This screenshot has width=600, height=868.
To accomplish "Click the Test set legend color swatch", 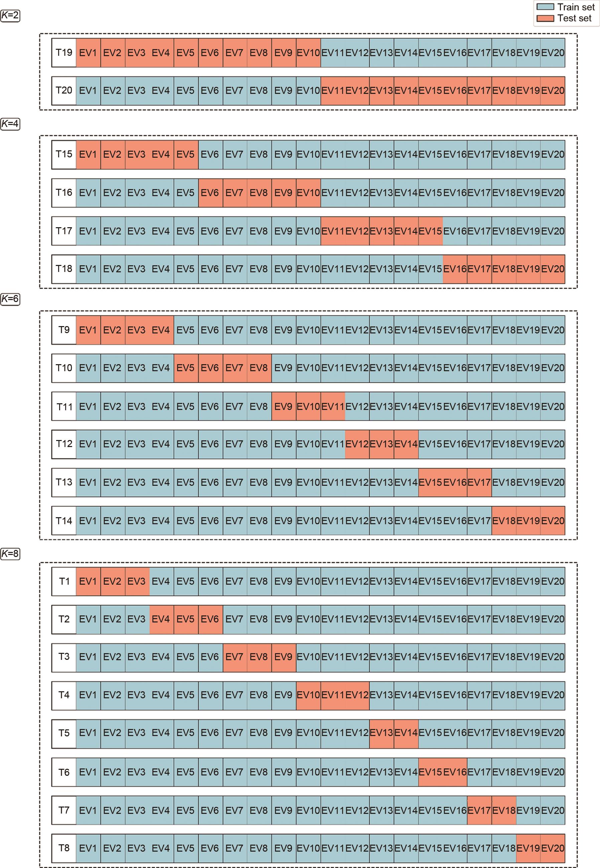I will (545, 18).
